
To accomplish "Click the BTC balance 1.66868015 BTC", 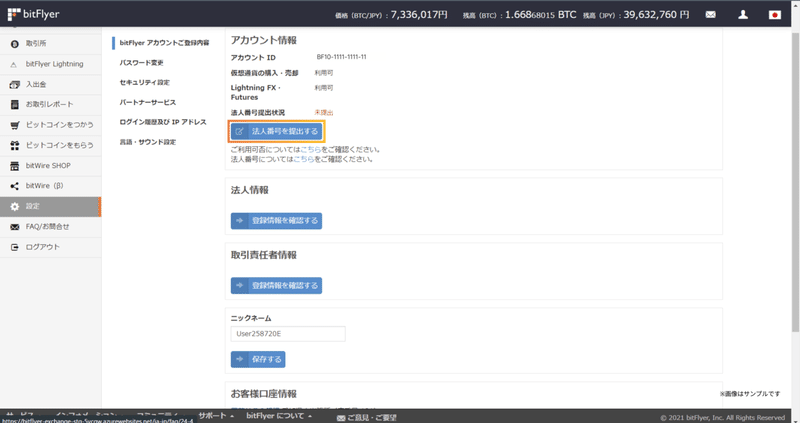I will click(x=541, y=15).
